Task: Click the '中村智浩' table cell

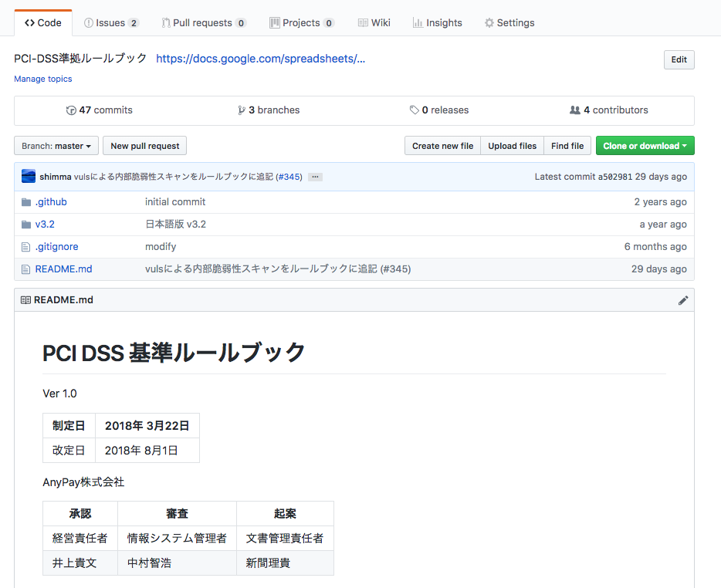Action: (177, 563)
